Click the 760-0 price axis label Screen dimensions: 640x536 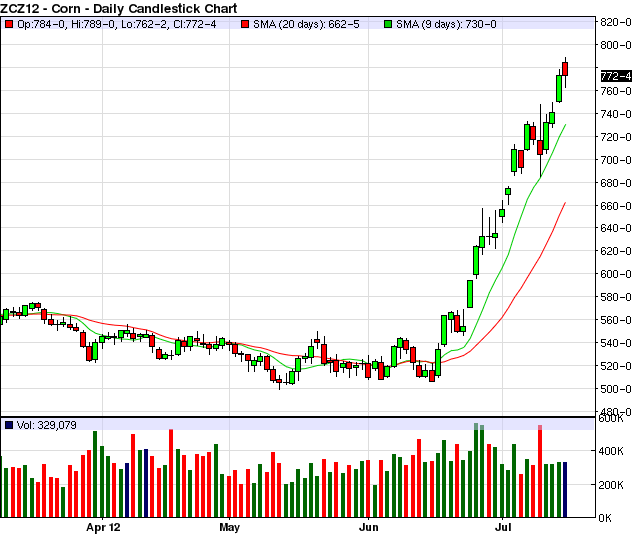click(x=616, y=91)
